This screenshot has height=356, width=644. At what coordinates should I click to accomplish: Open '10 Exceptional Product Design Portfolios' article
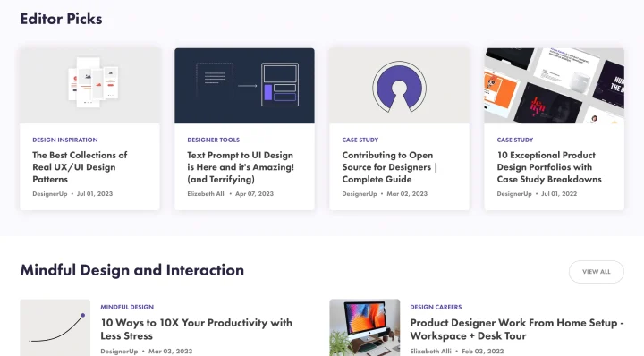(x=549, y=167)
